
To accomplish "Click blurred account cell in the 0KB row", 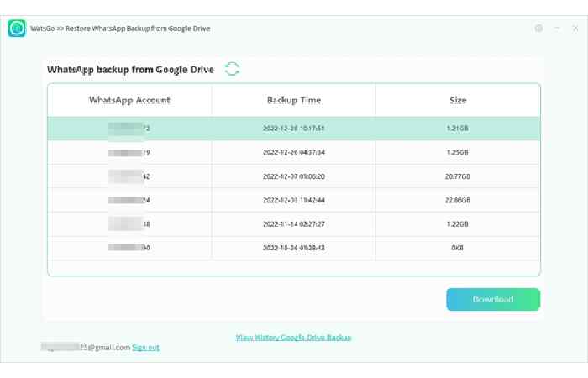I will [129, 248].
